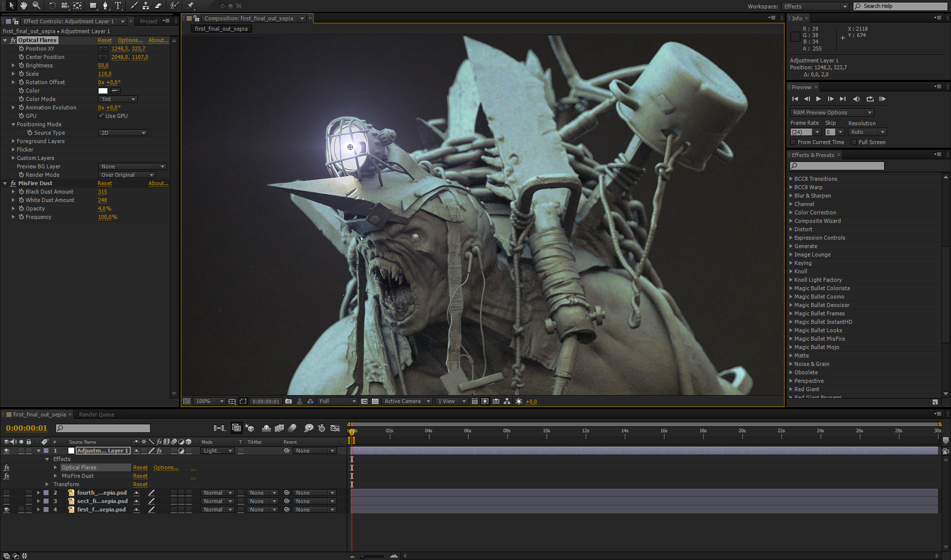Screen dimensions: 951x560
Task: Enable From Current Time checkbox
Action: (x=793, y=142)
